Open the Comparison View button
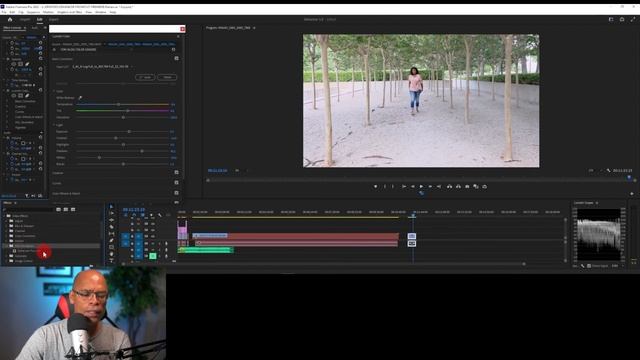640x360 pixels. [x=476, y=187]
